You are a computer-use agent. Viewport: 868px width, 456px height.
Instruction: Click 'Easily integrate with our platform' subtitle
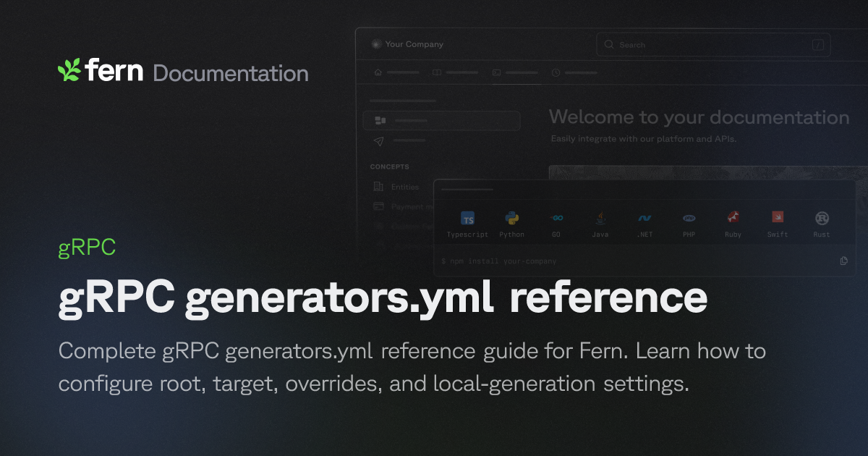[643, 138]
